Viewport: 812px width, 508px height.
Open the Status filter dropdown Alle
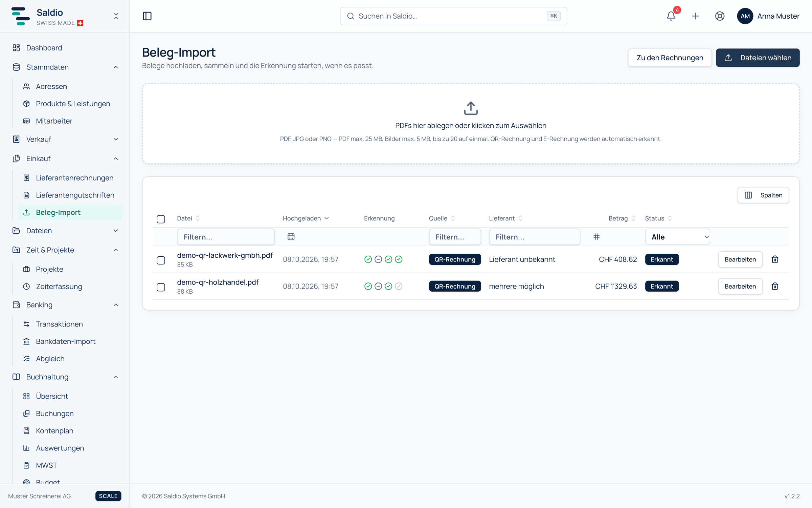[x=677, y=237]
